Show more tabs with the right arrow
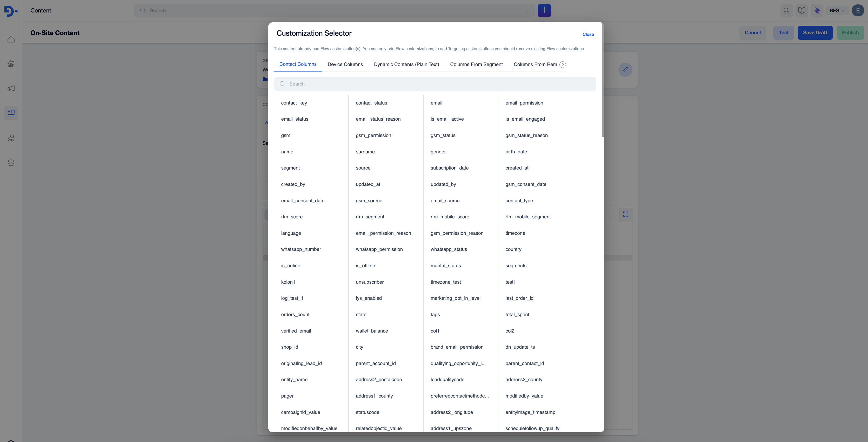Image resolution: width=868 pixels, height=442 pixels. 562,64
